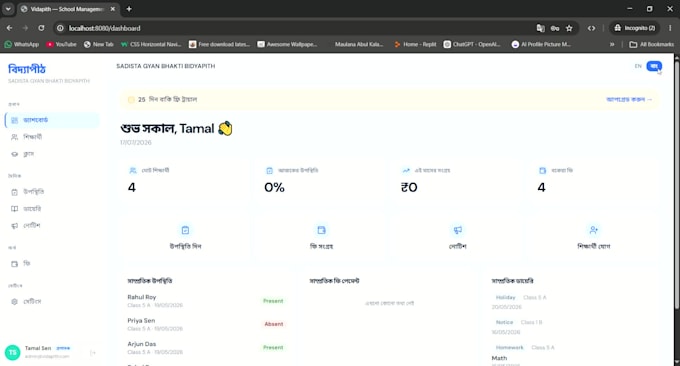Click the code brackets extension icon

[x=592, y=28]
